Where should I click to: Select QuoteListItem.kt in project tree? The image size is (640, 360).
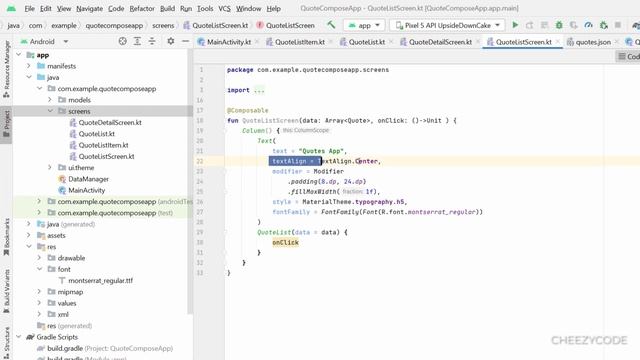pyautogui.click(x=104, y=145)
